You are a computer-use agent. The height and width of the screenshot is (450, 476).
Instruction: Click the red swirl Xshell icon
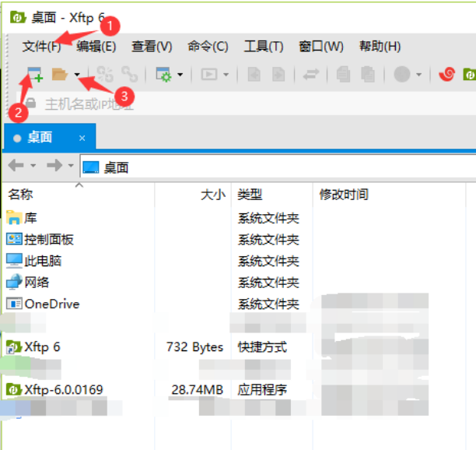[x=447, y=75]
